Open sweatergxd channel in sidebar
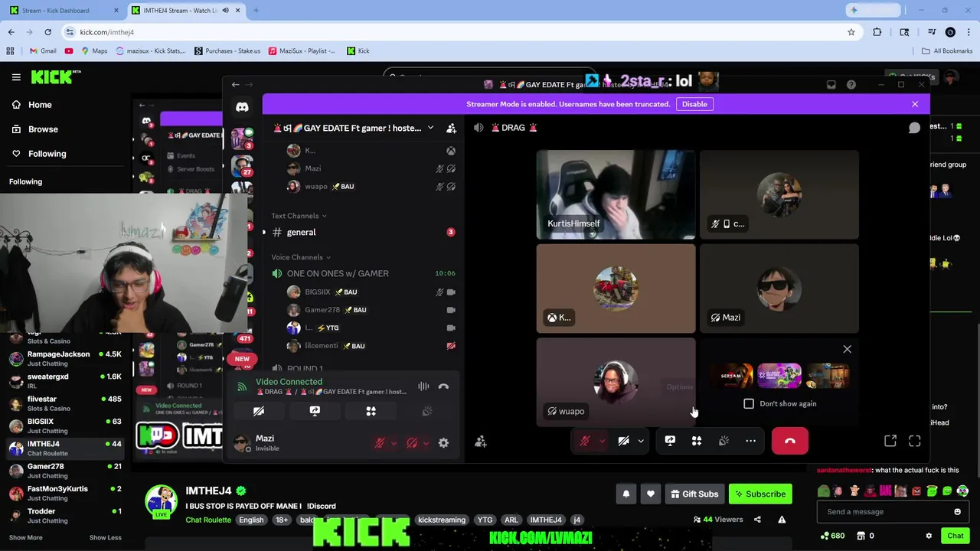Image resolution: width=980 pixels, height=551 pixels. (65, 380)
